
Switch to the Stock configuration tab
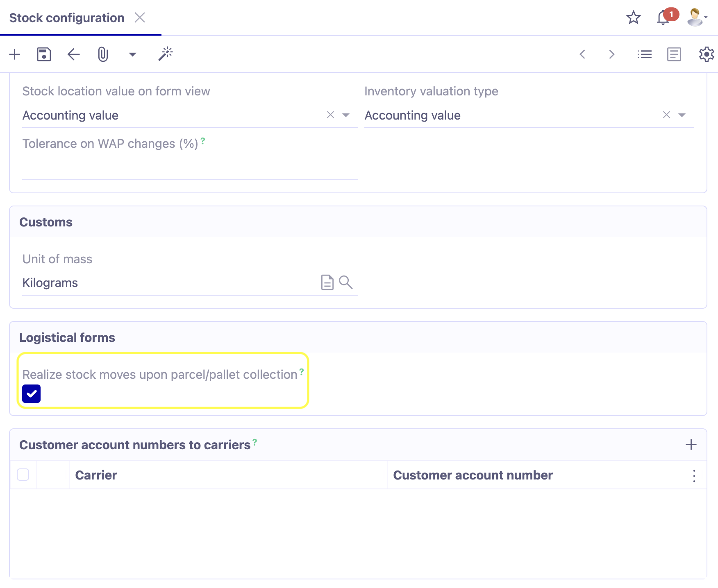67,18
